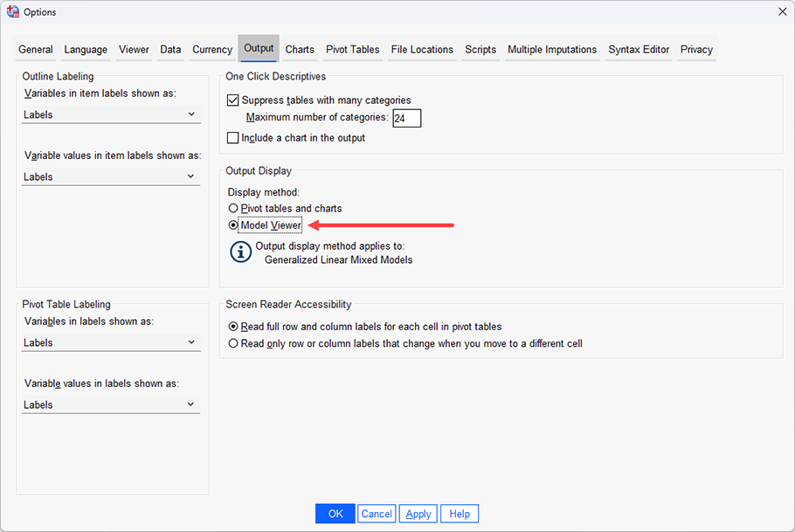Switch to the Privacy tab
Image resolution: width=795 pixels, height=532 pixels.
click(696, 50)
